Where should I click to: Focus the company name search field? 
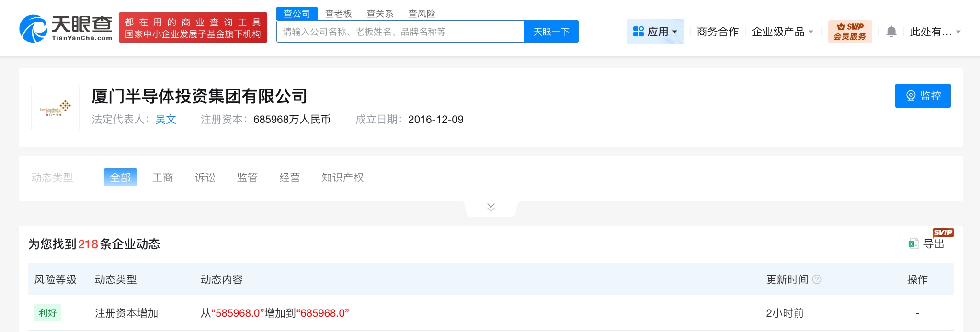pyautogui.click(x=400, y=32)
